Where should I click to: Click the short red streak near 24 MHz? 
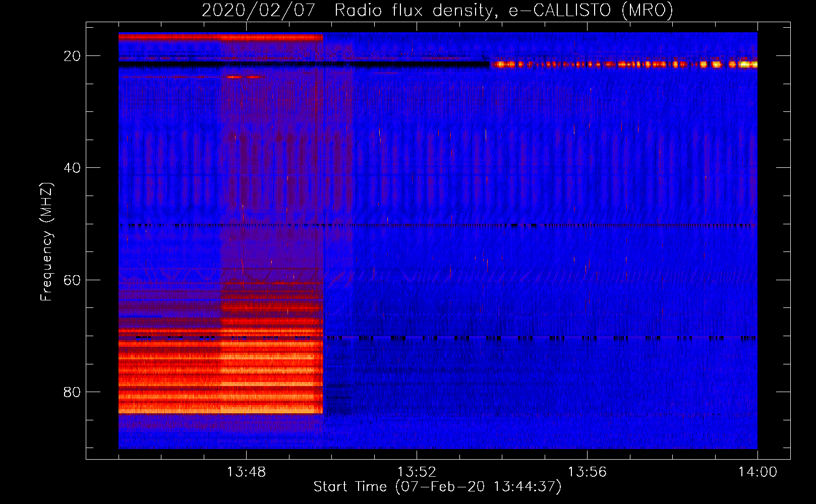point(245,77)
